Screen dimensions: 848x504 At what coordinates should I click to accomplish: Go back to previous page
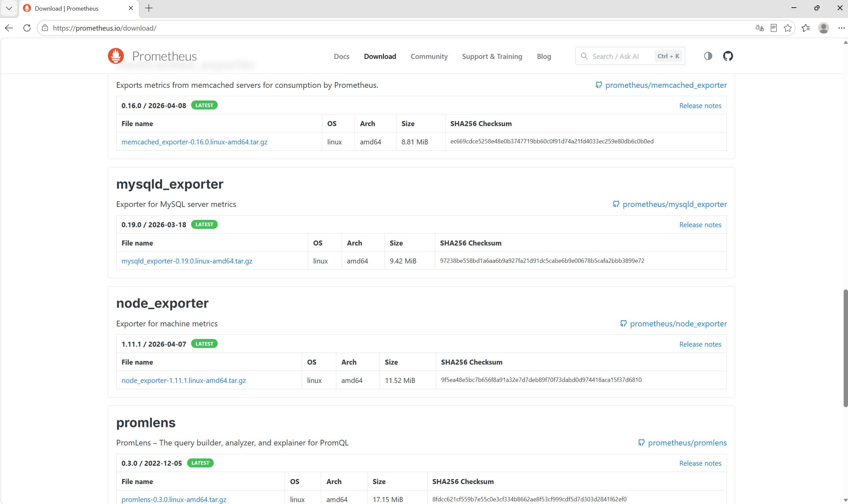click(9, 28)
